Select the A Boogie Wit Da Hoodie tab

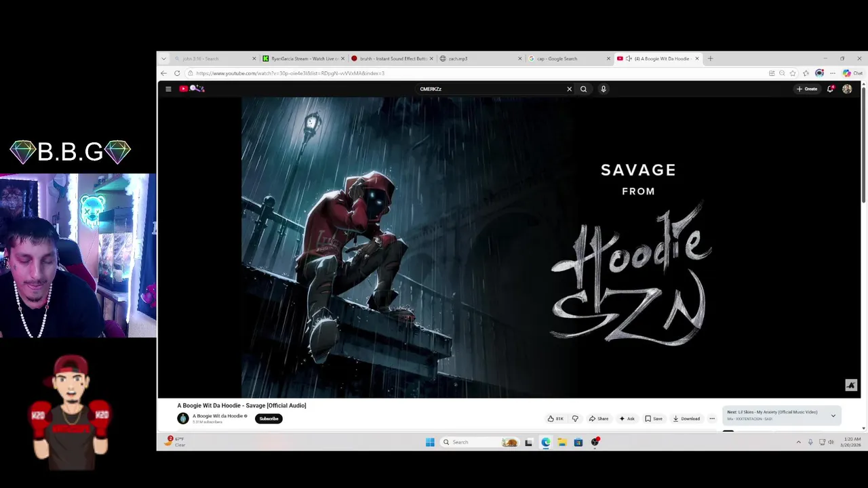click(658, 58)
